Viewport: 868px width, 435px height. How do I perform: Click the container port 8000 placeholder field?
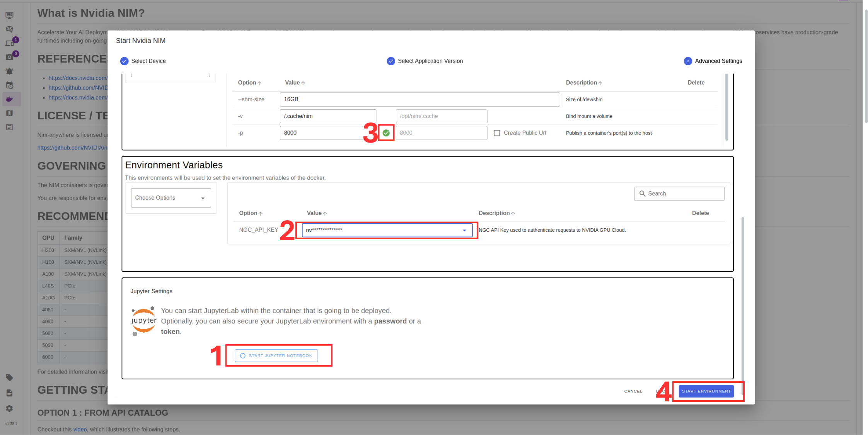click(442, 133)
